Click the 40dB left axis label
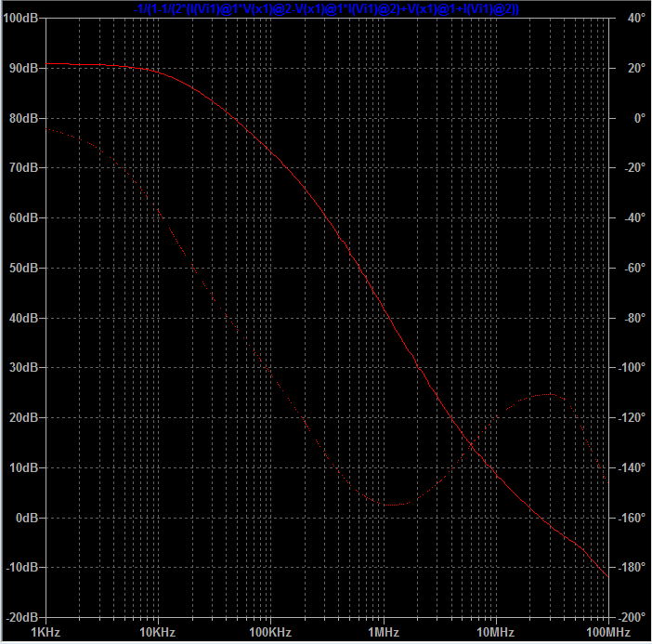Screen dimensions: 652x644 point(24,318)
